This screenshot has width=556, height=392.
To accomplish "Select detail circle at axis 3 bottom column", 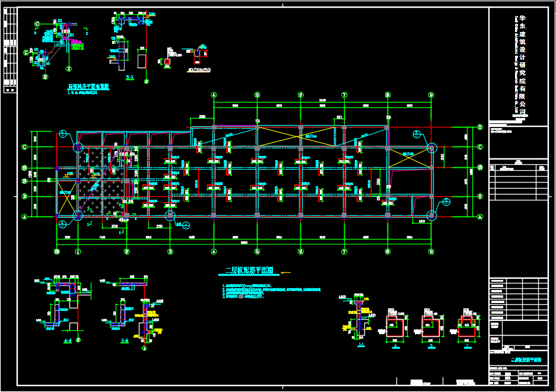I will 170,215.
